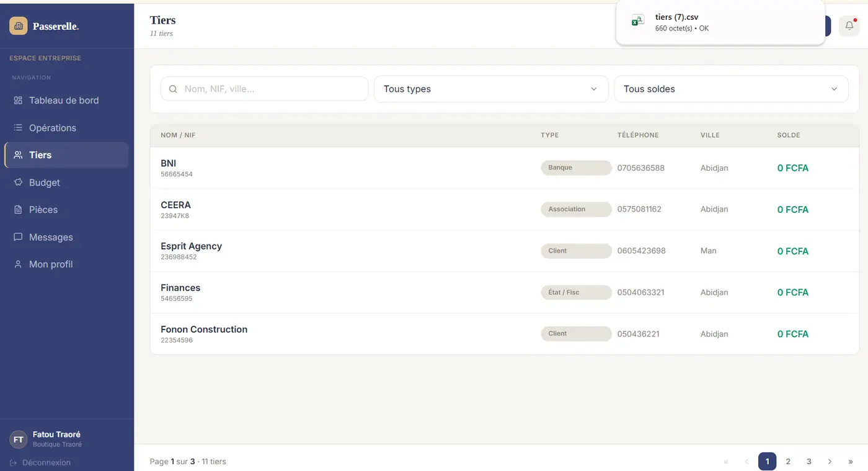Expand the Tous types dropdown

tap(491, 89)
